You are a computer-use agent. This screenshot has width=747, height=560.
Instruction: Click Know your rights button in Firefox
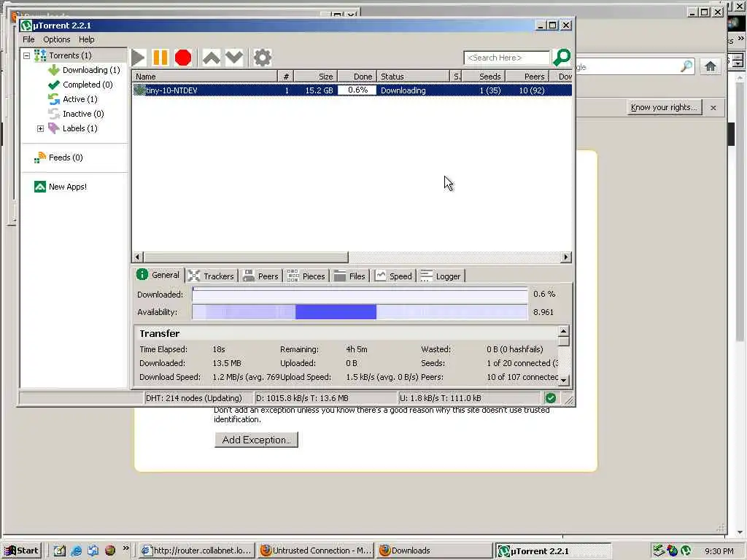pyautogui.click(x=664, y=107)
